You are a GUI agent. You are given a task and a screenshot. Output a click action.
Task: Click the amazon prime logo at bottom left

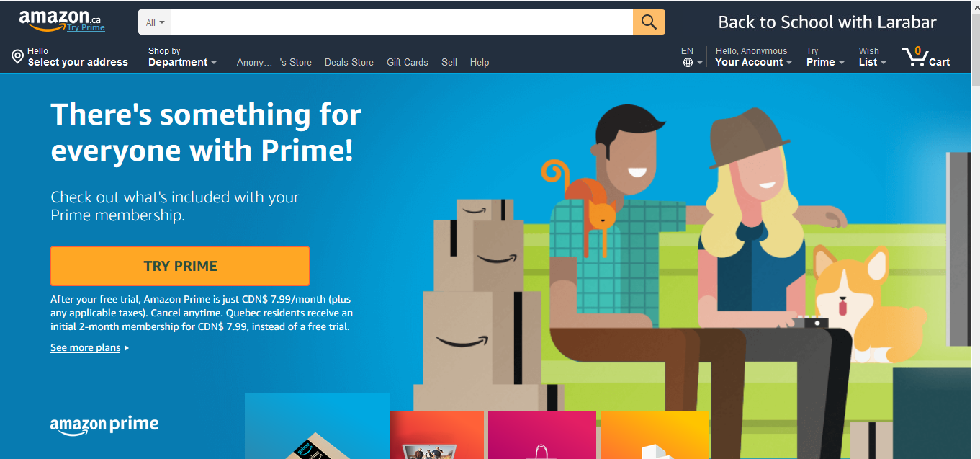(104, 425)
